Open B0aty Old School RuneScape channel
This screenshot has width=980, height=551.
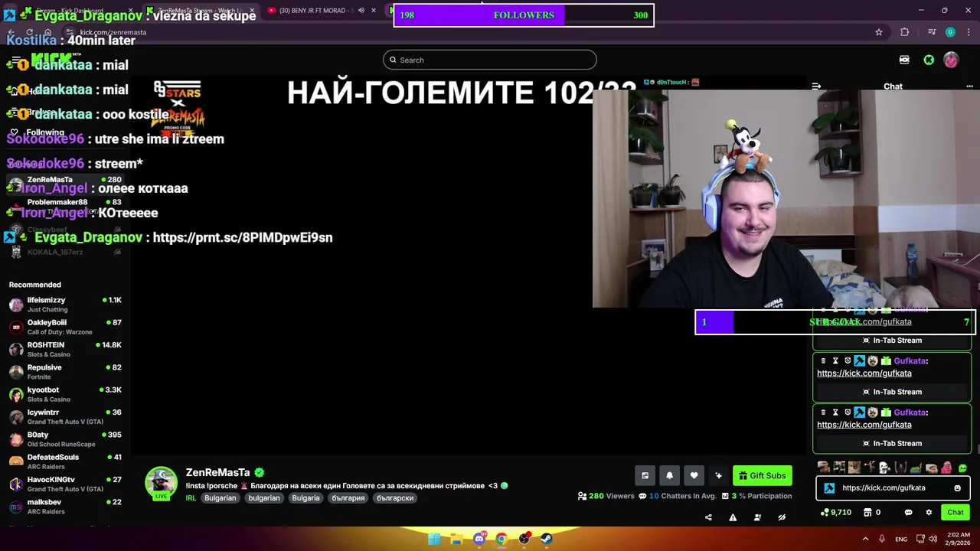(x=65, y=439)
